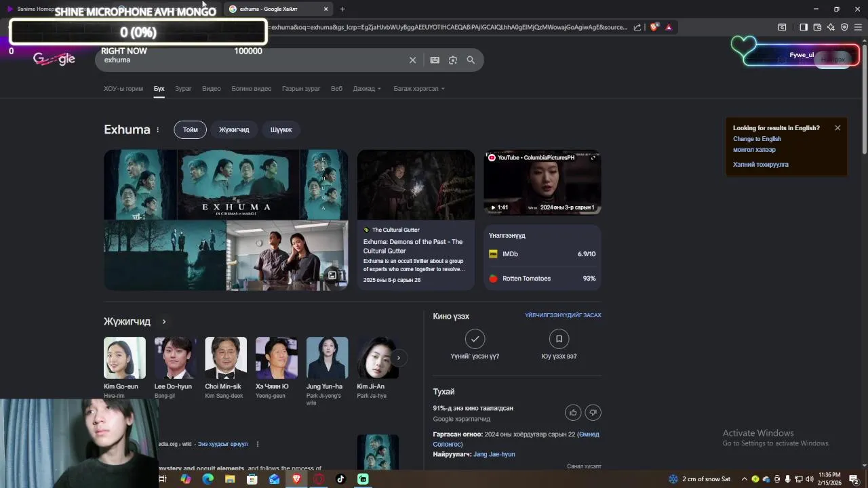
Task: Click the magnifier search icon
Action: (471, 60)
